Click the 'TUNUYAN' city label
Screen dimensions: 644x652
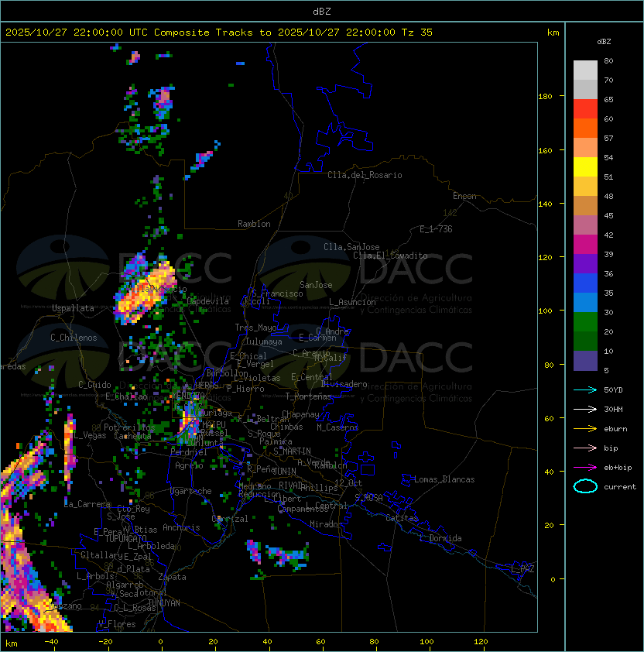click(164, 603)
